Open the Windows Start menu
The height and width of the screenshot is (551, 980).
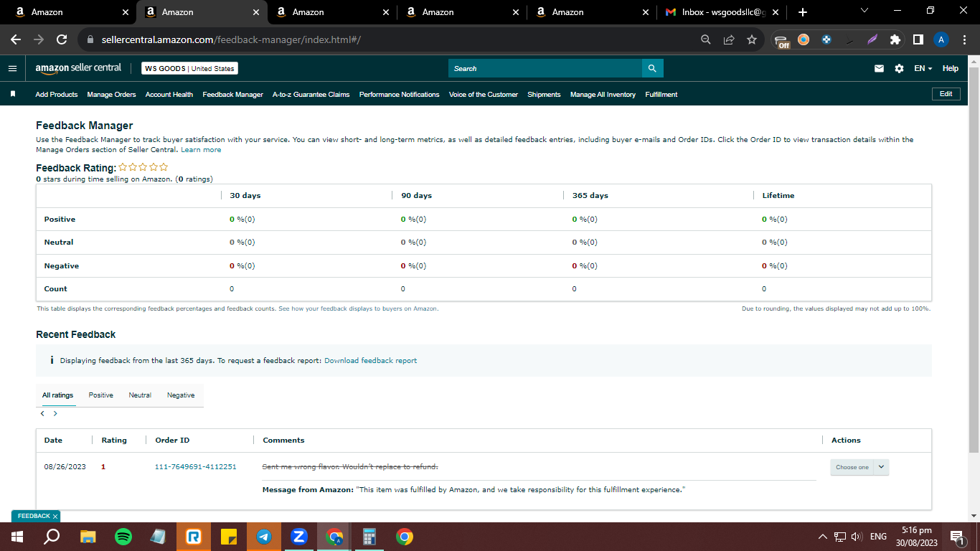point(17,537)
